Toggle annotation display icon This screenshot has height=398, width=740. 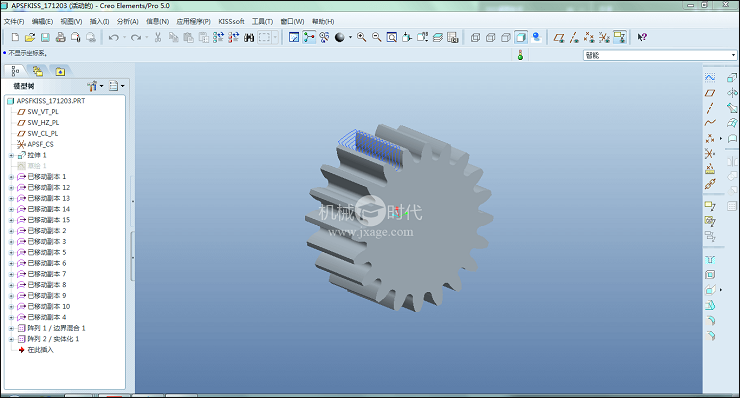pos(619,37)
